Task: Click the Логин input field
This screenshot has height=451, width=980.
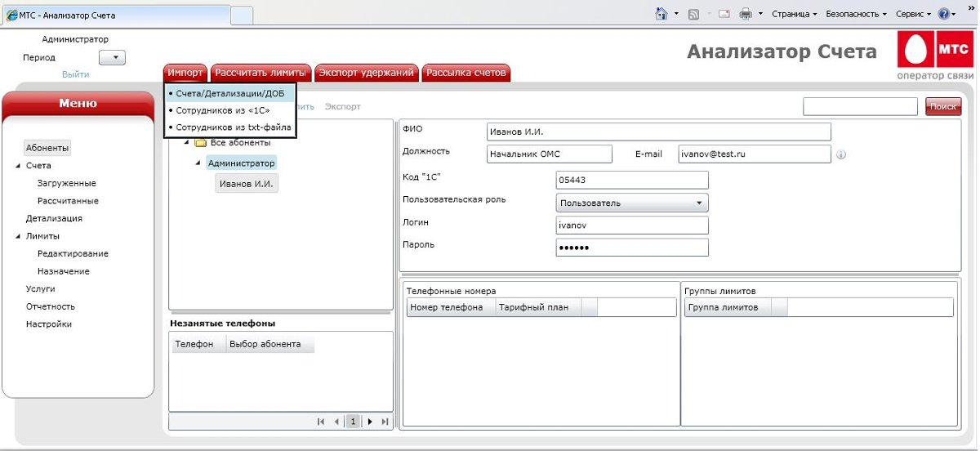Action: point(632,225)
